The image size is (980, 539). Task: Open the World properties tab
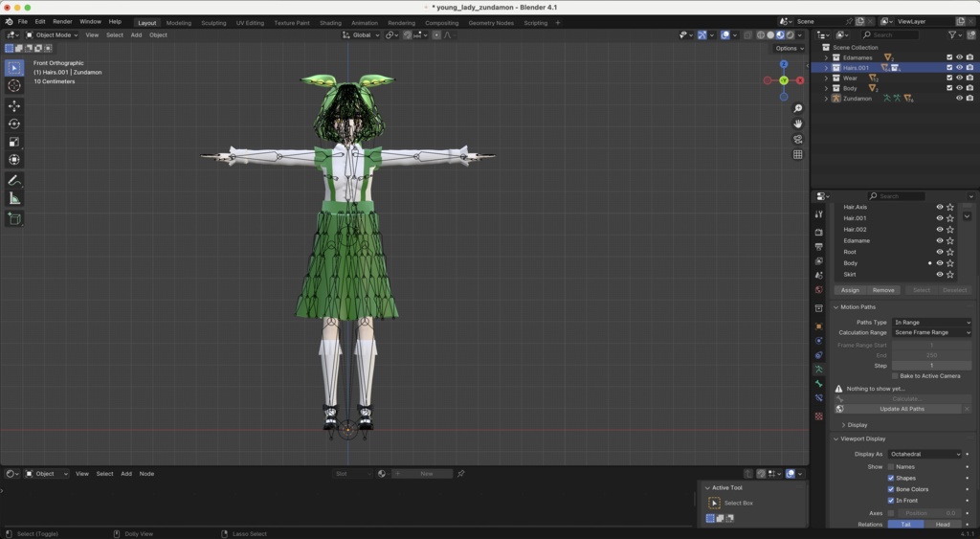(819, 289)
